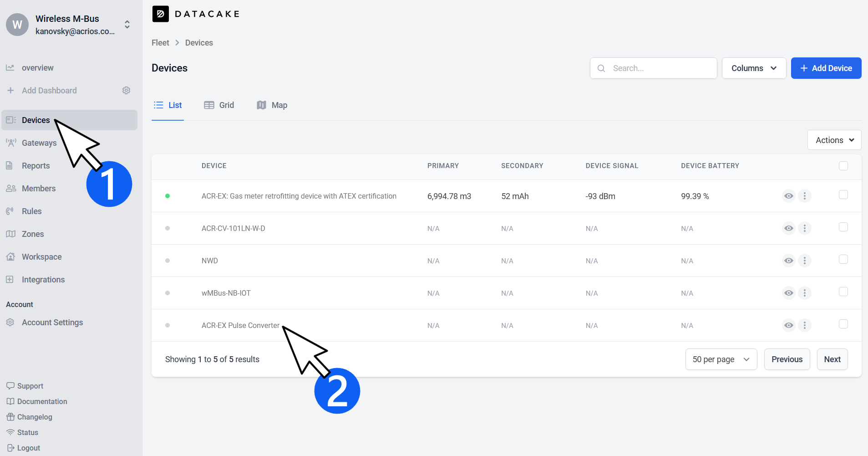868x456 pixels.
Task: Switch to the List tab
Action: point(168,105)
